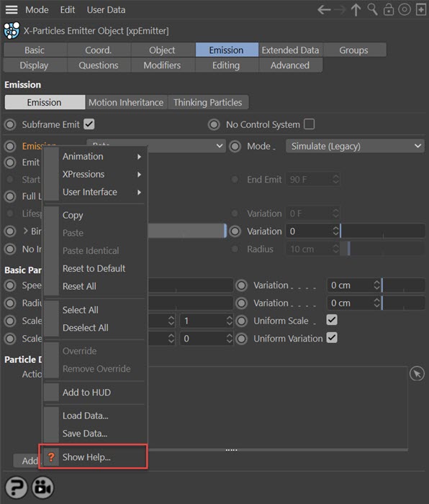
Task: Open the search magnifier icon
Action: [x=372, y=9]
